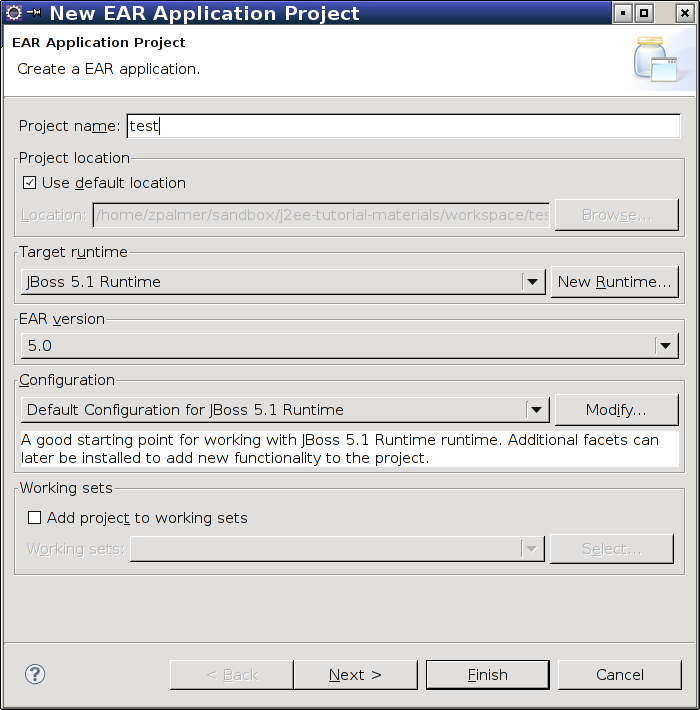Click the configuration description text area
This screenshot has width=700, height=710.
click(350, 449)
